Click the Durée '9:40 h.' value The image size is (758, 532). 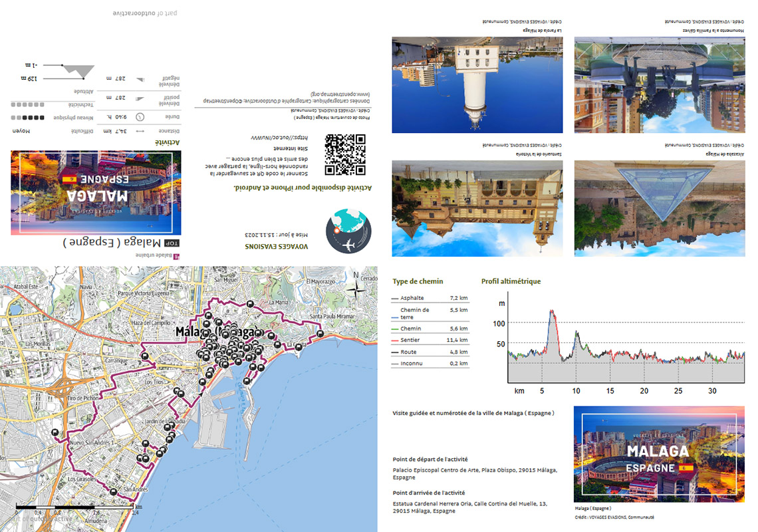click(x=116, y=117)
